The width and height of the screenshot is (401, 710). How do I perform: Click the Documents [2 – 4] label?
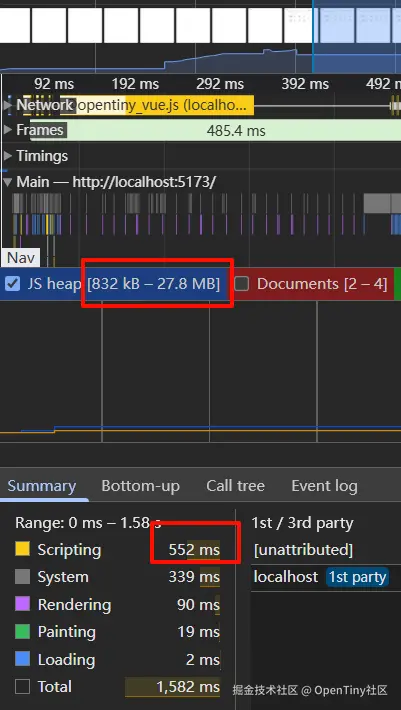(x=322, y=284)
